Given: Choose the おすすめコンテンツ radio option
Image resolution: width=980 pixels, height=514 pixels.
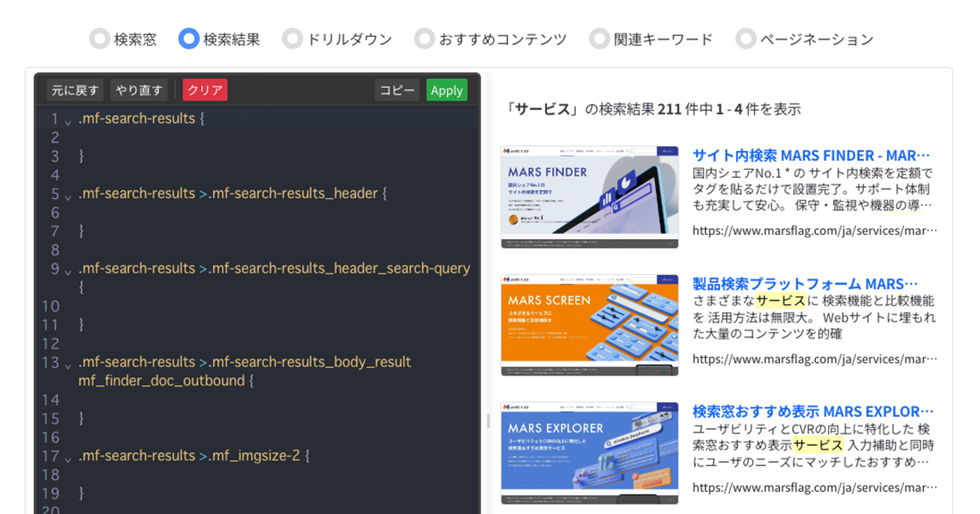Looking at the screenshot, I should click(424, 38).
